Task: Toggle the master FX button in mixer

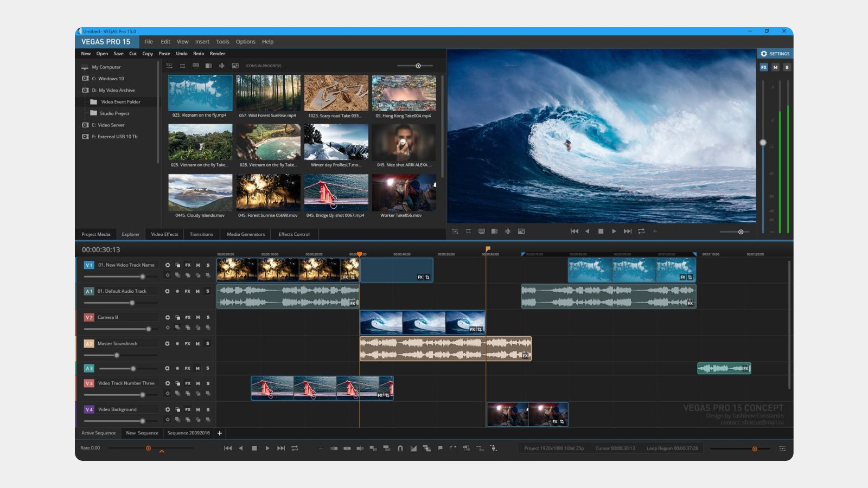Action: pos(764,67)
